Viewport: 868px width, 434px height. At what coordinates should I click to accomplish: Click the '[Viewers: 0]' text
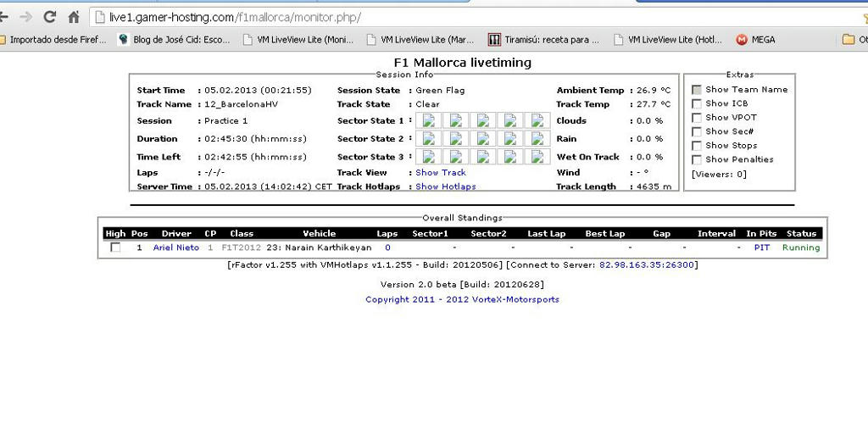(x=719, y=175)
